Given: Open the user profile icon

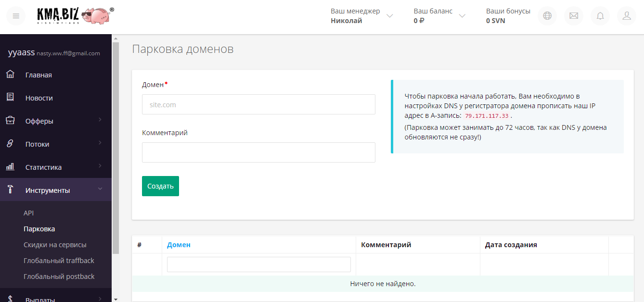Looking at the screenshot, I should [x=626, y=15].
